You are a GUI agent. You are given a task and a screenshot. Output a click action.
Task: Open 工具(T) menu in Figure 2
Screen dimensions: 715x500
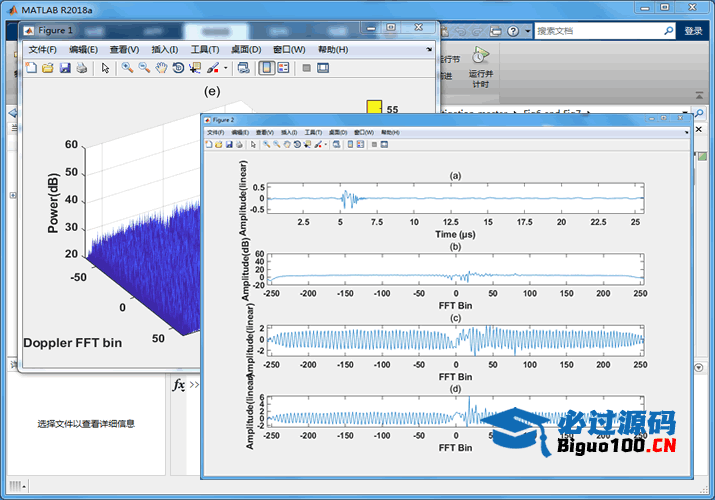313,132
